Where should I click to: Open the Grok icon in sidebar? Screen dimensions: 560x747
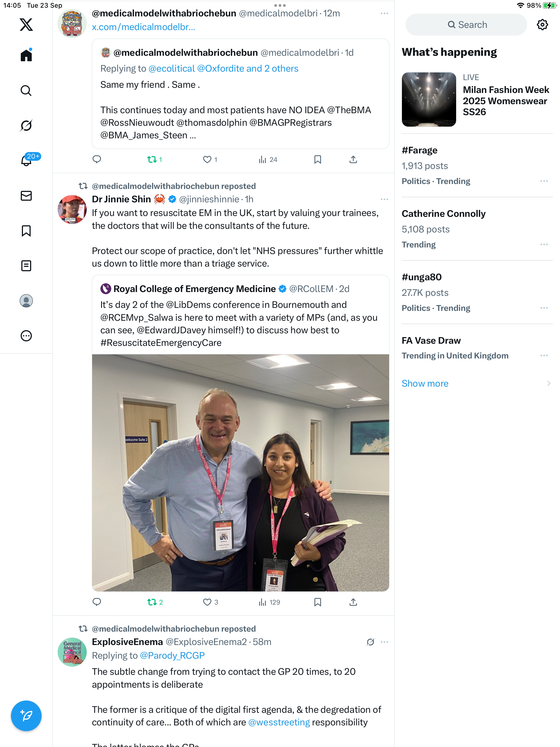click(26, 125)
